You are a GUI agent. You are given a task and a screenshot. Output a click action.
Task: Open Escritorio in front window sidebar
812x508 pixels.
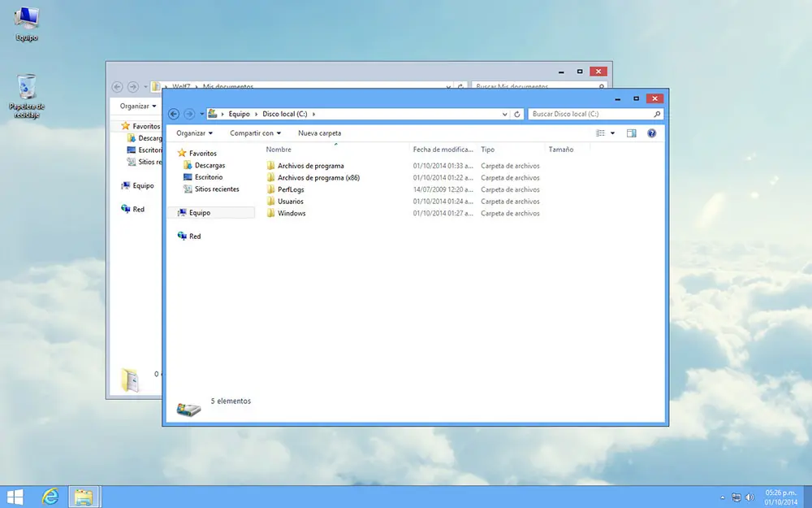[x=204, y=177]
